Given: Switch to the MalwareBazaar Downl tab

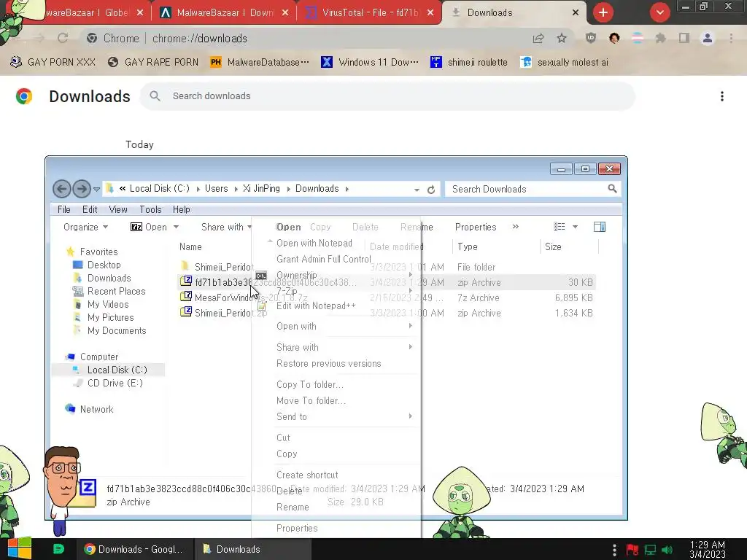Looking at the screenshot, I should (x=225, y=13).
